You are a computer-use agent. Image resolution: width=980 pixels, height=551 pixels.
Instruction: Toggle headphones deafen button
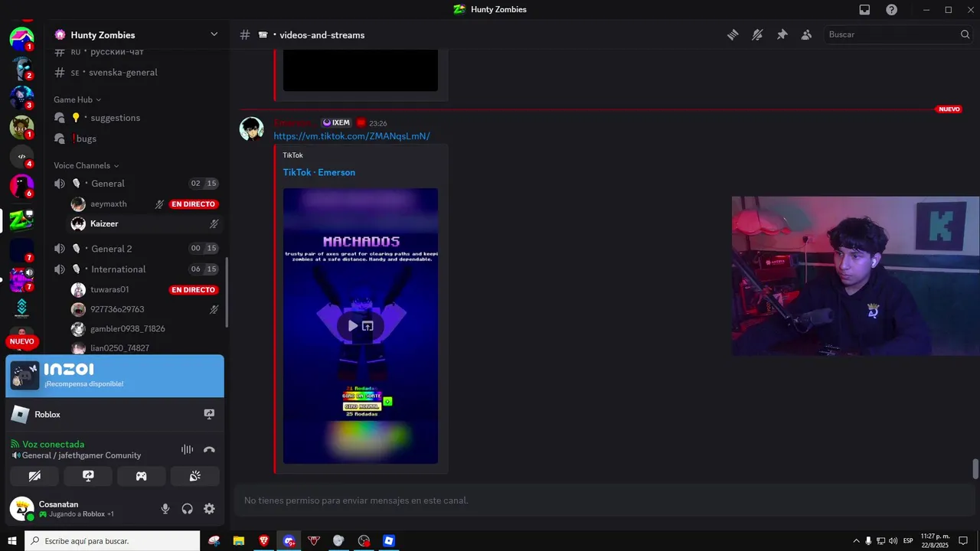pos(187,509)
